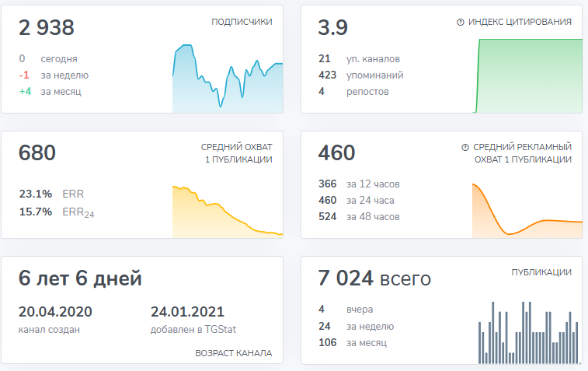Click the yellow average reach chart

coord(228,212)
